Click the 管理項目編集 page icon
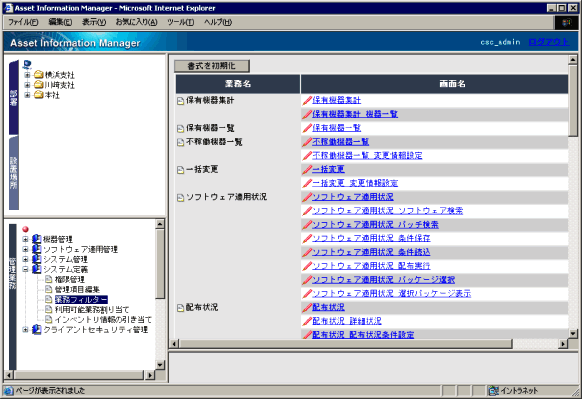Viewport: 582px width, 399px height. coord(48,289)
